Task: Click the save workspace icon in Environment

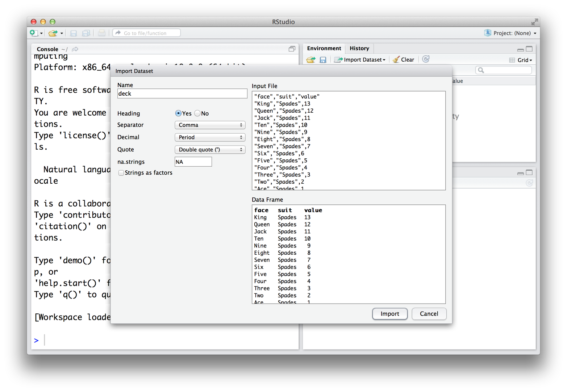Action: (323, 59)
